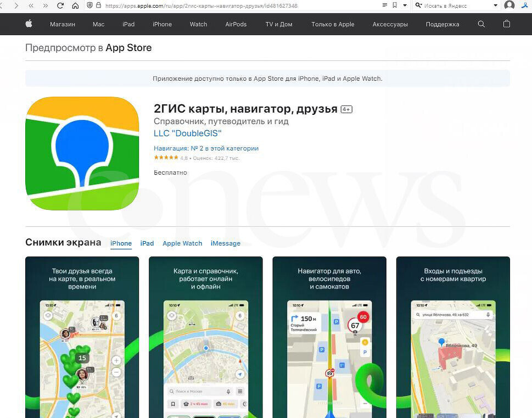This screenshot has height=418, width=532.
Task: Open the Карта и справочник screenshot
Action: click(205, 337)
